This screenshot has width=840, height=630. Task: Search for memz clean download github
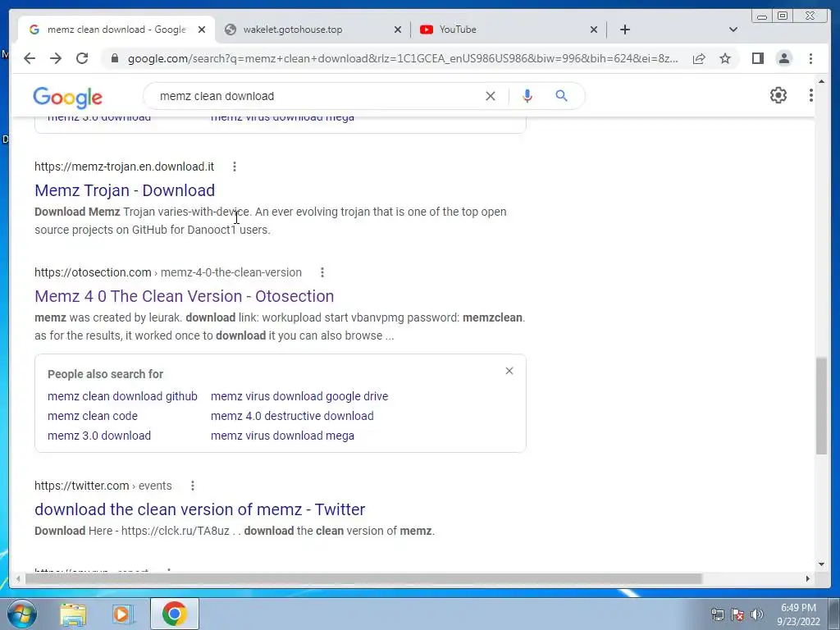(122, 396)
